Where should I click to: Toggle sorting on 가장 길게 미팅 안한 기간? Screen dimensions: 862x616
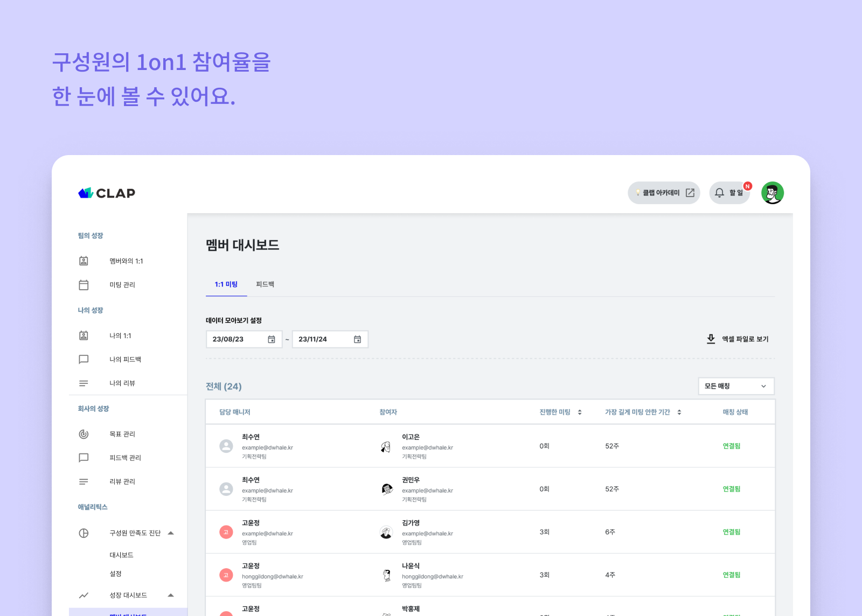pyautogui.click(x=680, y=412)
